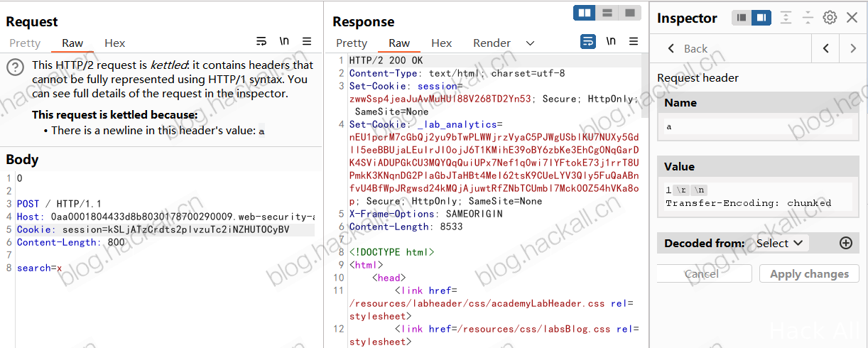Click the Response panel vertical scrollbar

[645, 85]
